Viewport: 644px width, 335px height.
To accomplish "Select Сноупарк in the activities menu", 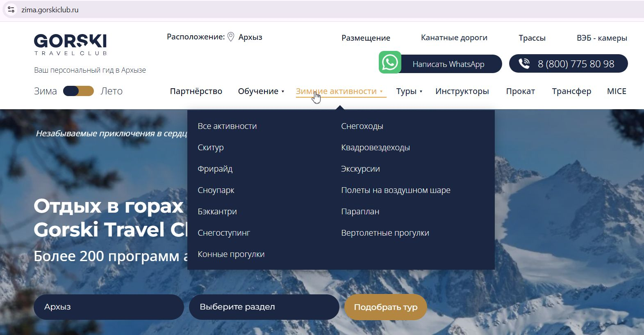I will click(x=216, y=190).
